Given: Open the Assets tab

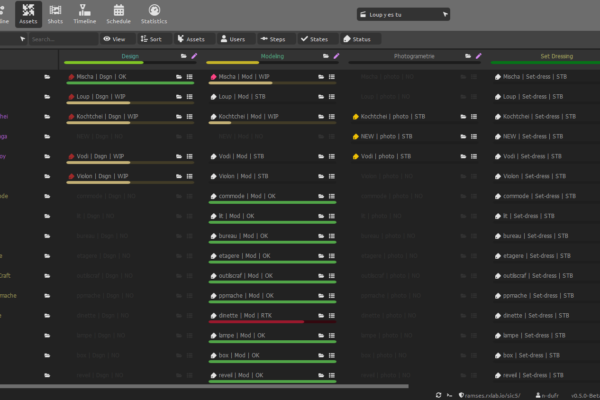Looking at the screenshot, I should (28, 13).
